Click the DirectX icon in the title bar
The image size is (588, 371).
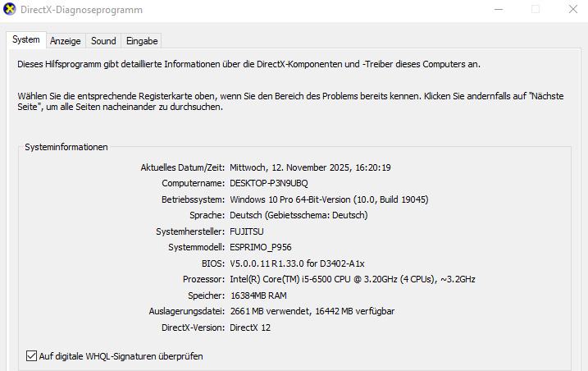pos(10,10)
